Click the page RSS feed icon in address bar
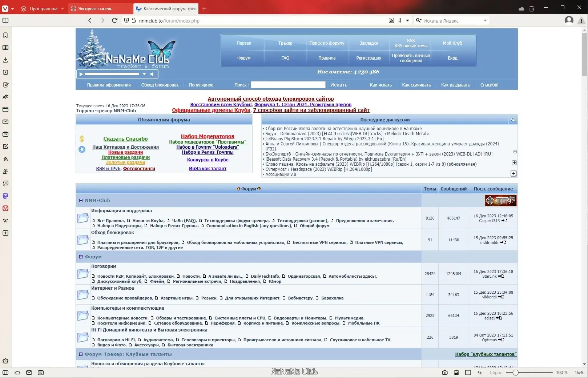 (x=391, y=20)
